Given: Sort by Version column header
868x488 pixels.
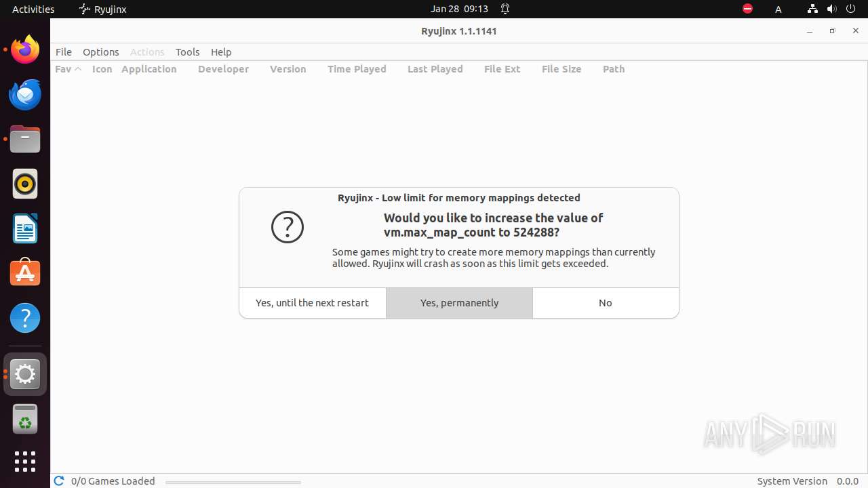Looking at the screenshot, I should 288,69.
